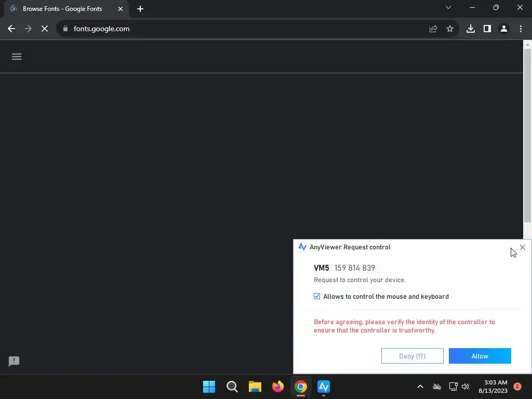View site information lock icon
The height and width of the screenshot is (399, 532).
pyautogui.click(x=65, y=29)
